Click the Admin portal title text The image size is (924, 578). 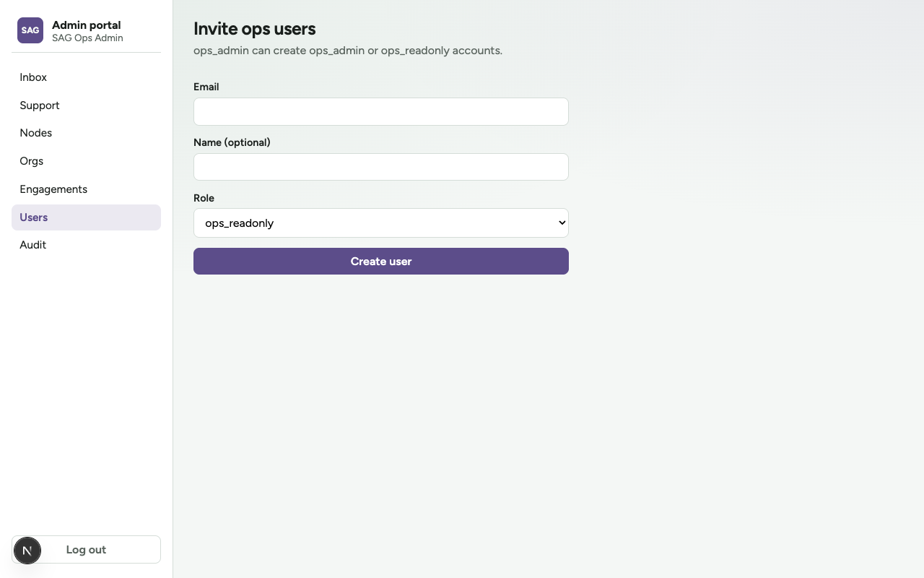87,25
